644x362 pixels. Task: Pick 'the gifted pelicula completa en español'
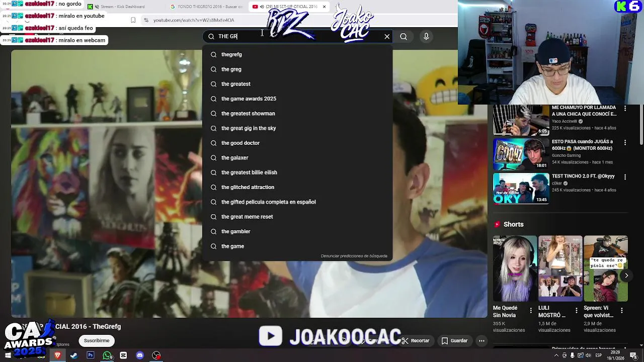pyautogui.click(x=297, y=202)
